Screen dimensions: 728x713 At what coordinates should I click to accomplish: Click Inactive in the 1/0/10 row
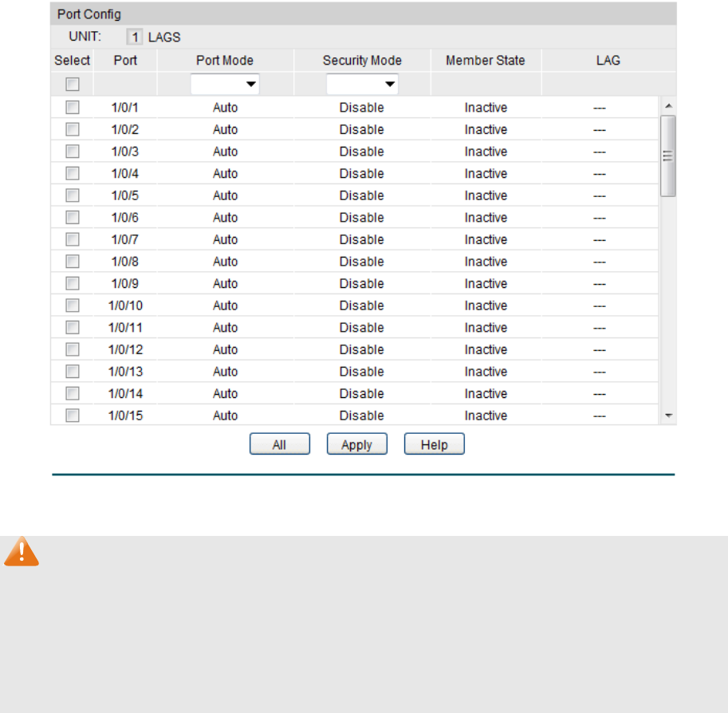pos(486,305)
